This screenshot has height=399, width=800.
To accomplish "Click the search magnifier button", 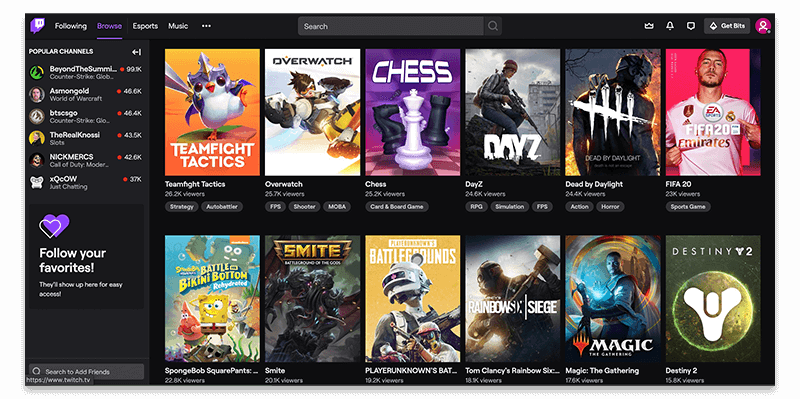I will pyautogui.click(x=492, y=26).
